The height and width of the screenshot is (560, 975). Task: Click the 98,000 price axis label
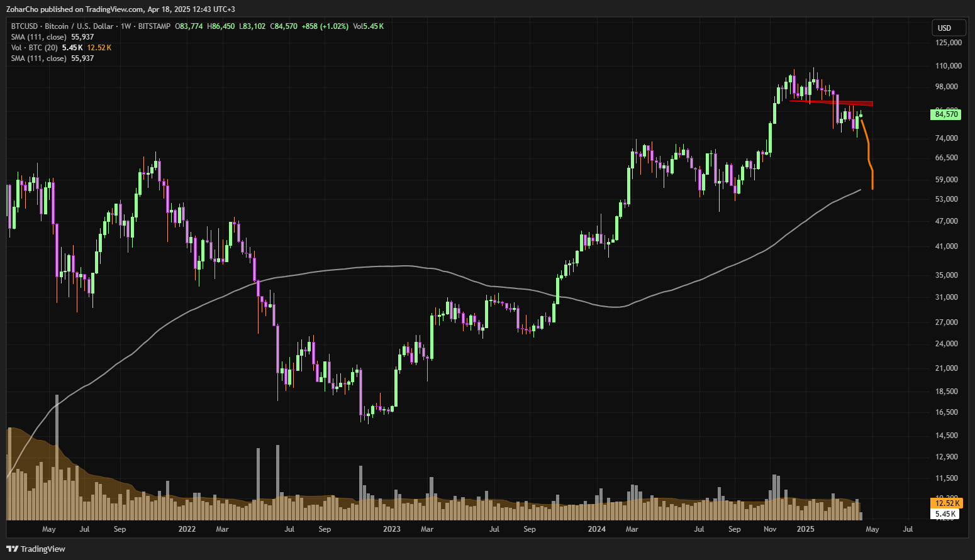[947, 87]
